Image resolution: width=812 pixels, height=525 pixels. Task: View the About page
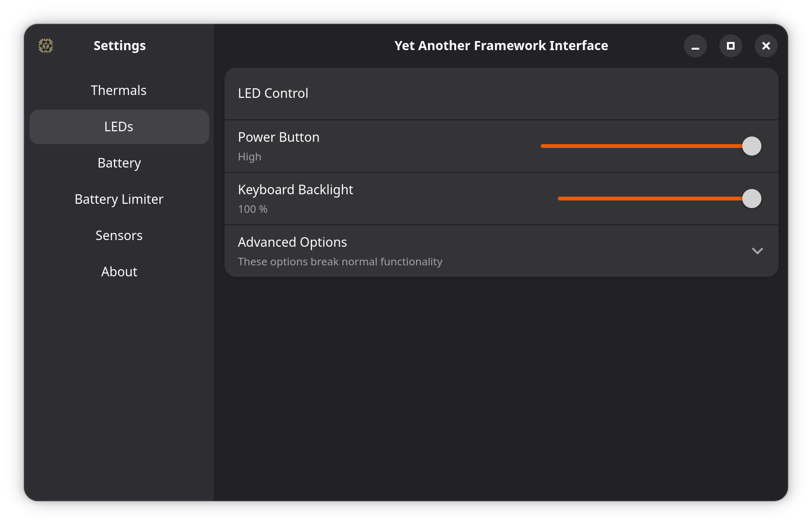pos(118,272)
